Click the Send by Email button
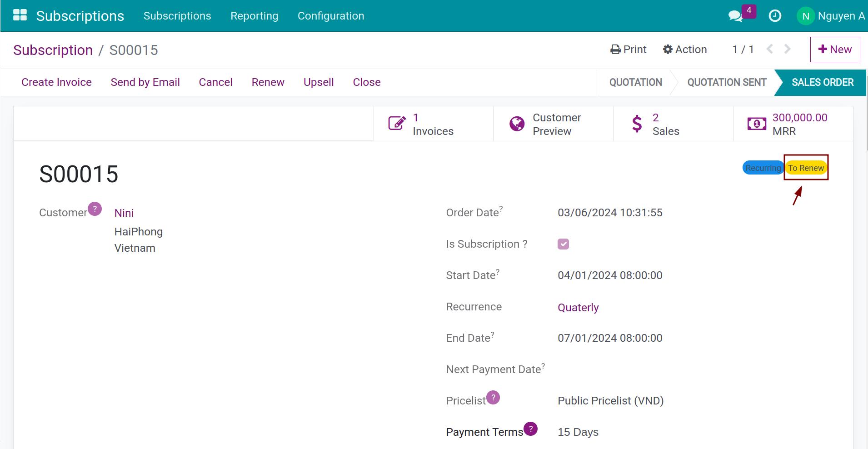 (145, 82)
